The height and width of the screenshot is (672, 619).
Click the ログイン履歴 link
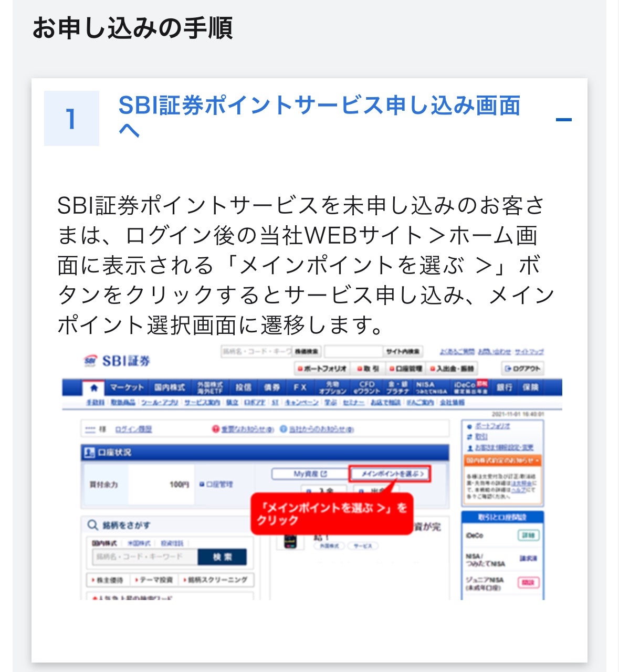click(x=133, y=429)
